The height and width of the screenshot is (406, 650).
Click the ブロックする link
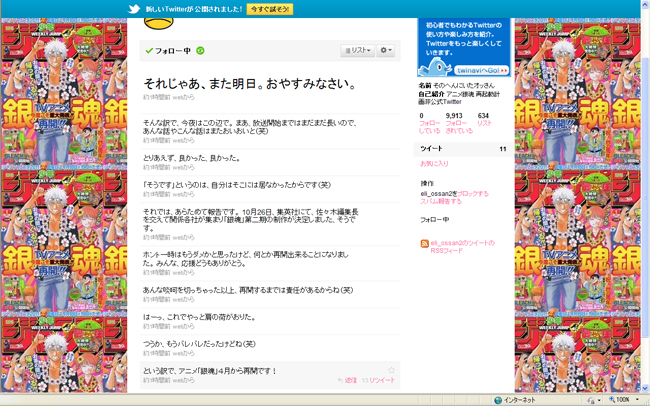pos(473,194)
